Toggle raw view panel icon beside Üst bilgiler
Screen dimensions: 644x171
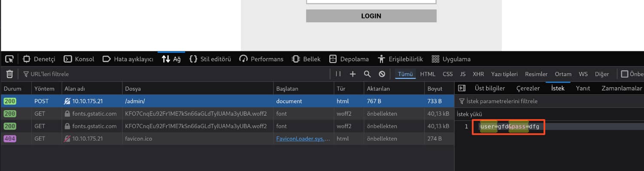pos(462,88)
